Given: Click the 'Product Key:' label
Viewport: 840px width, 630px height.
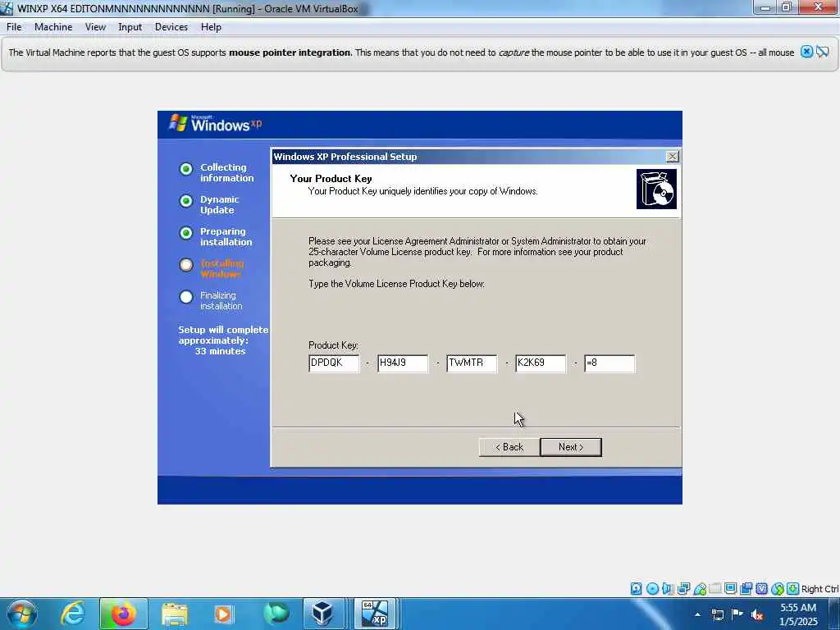Looking at the screenshot, I should click(333, 345).
